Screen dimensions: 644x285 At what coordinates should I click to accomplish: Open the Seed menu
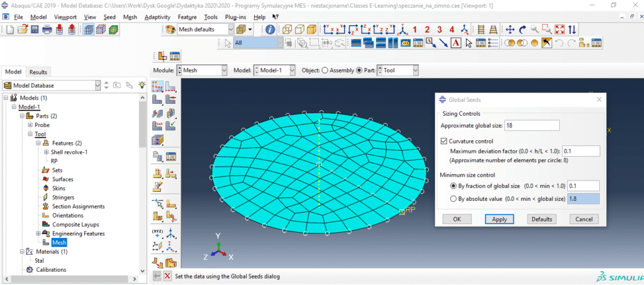click(109, 17)
